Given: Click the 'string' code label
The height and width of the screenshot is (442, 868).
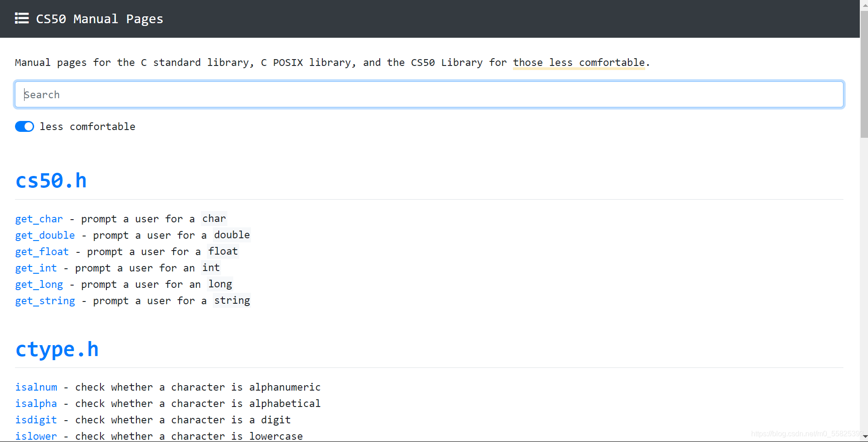Looking at the screenshot, I should tap(232, 300).
